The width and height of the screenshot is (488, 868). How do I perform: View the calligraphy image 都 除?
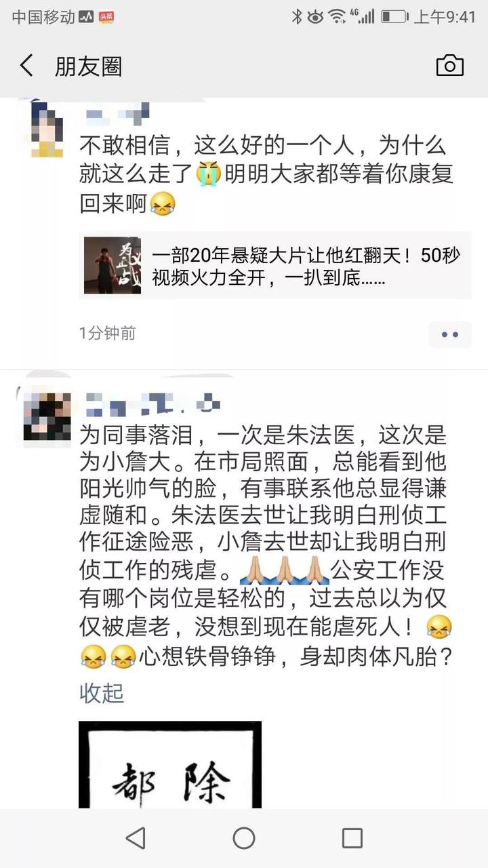point(170,765)
